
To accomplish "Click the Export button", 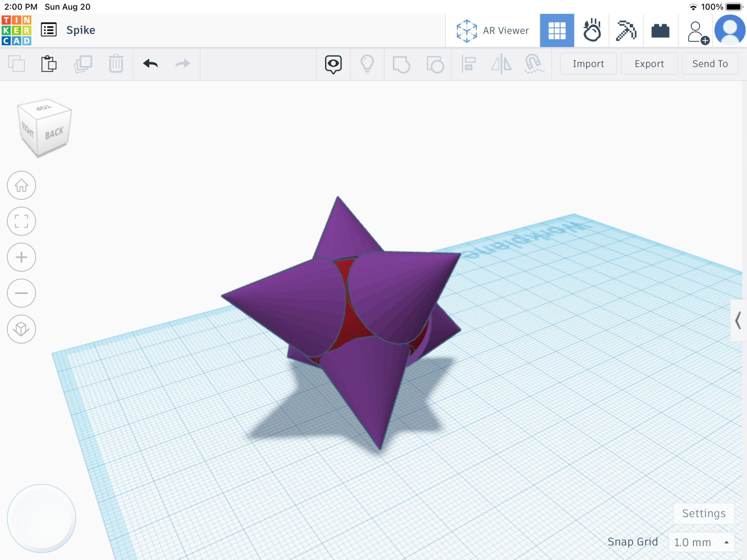I will (x=649, y=64).
